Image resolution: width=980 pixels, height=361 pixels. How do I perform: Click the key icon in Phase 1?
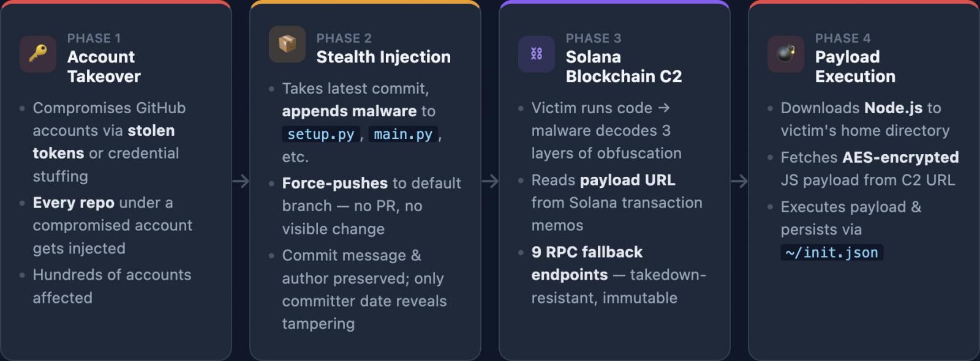38,54
